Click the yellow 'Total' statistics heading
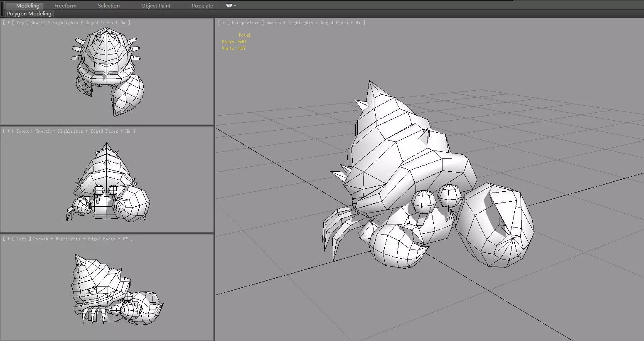The height and width of the screenshot is (341, 644). click(244, 35)
